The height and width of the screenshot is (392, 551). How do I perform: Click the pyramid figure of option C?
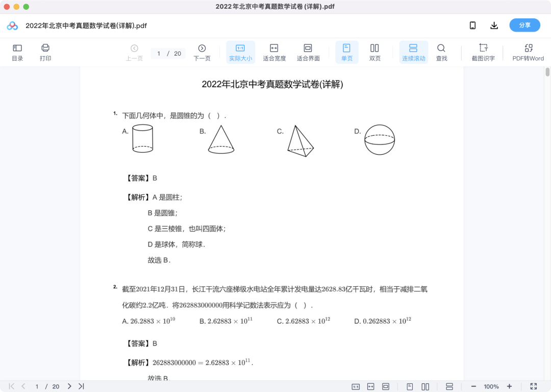(x=300, y=141)
